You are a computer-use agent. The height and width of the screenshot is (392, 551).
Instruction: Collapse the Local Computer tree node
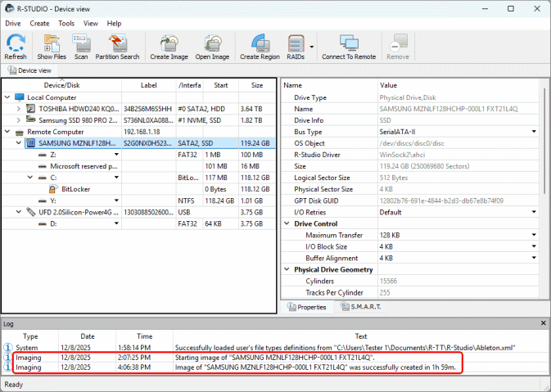8,97
